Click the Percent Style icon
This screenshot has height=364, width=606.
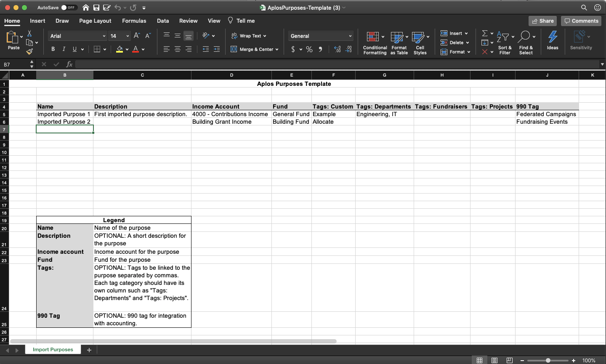point(309,49)
